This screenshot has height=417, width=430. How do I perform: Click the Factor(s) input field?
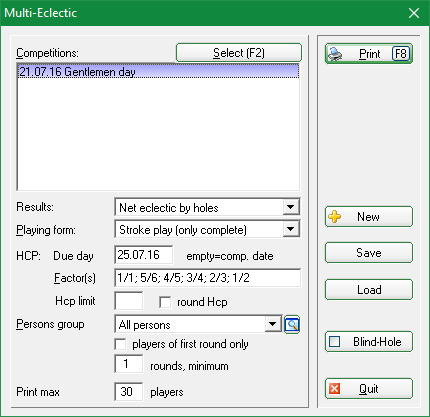click(207, 278)
